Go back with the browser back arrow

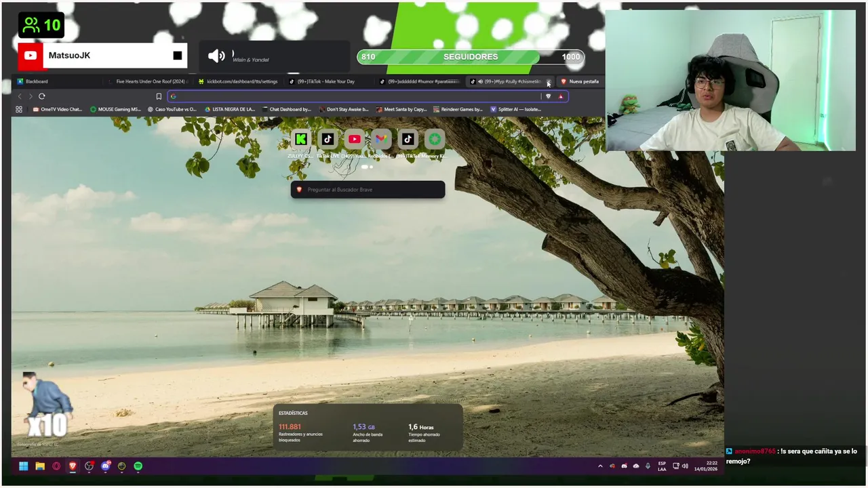pyautogui.click(x=19, y=96)
